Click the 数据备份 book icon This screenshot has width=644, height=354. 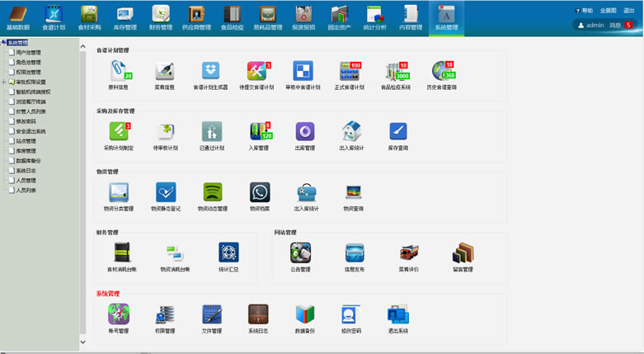pyautogui.click(x=305, y=314)
